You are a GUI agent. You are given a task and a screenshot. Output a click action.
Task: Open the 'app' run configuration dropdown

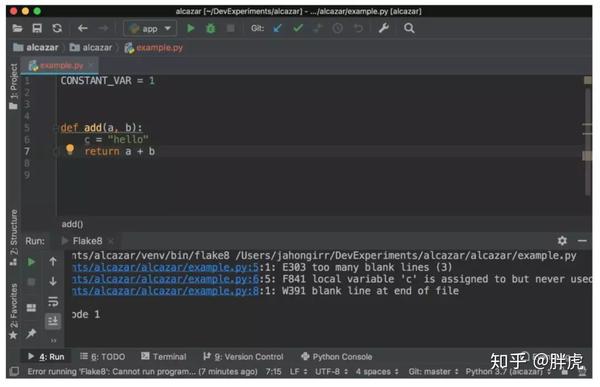[150, 29]
